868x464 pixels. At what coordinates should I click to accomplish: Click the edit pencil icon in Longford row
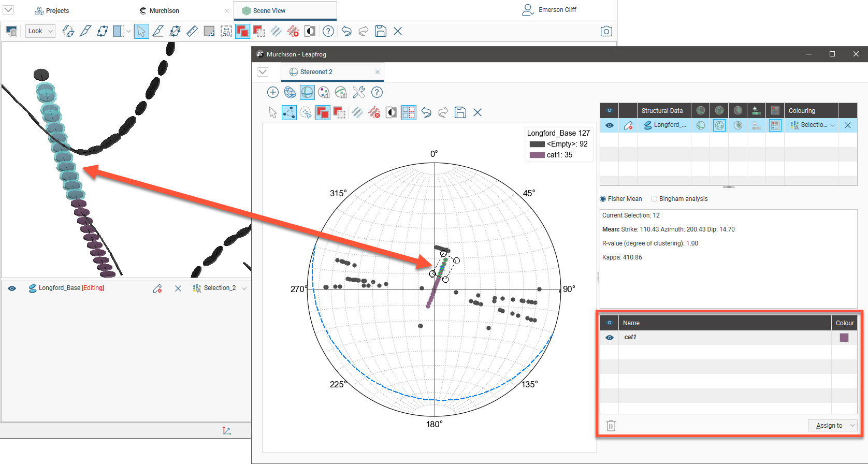[628, 125]
